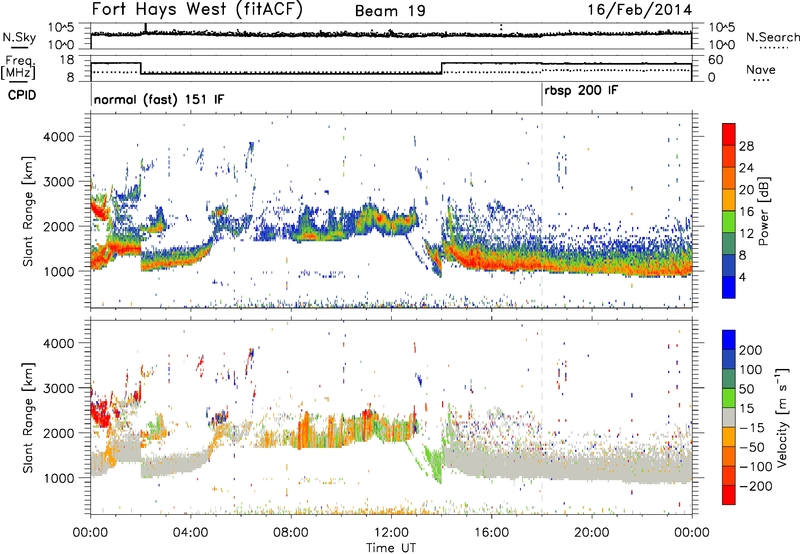
Task: Click the '18' frequency axis label
Action: coord(66,60)
